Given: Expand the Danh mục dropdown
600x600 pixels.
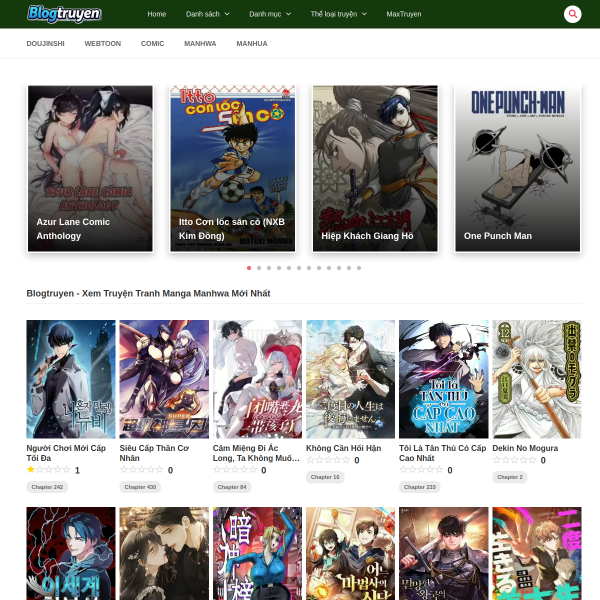Looking at the screenshot, I should pos(270,14).
